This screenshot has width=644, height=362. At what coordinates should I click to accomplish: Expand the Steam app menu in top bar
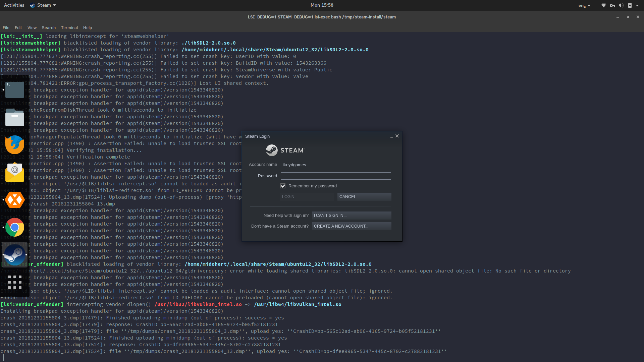click(x=43, y=5)
